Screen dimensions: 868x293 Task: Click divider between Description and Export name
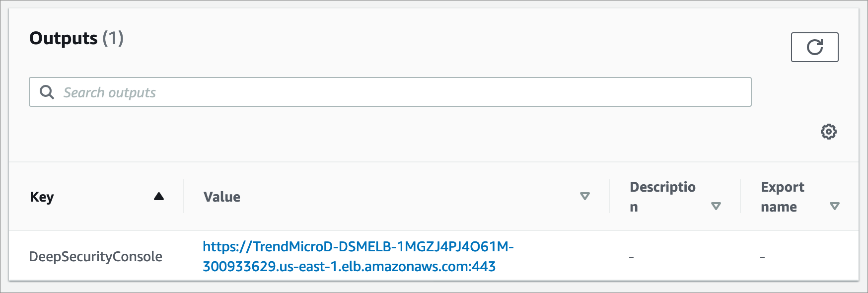pyautogui.click(x=740, y=197)
